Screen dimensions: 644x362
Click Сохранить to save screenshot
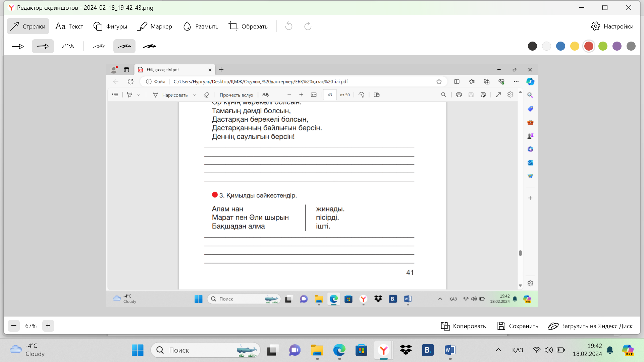518,326
